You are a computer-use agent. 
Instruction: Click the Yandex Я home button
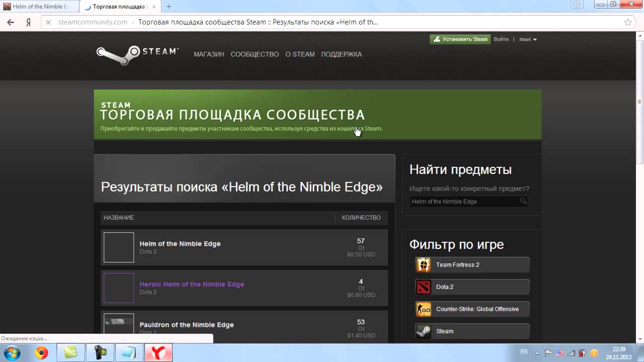tap(29, 22)
